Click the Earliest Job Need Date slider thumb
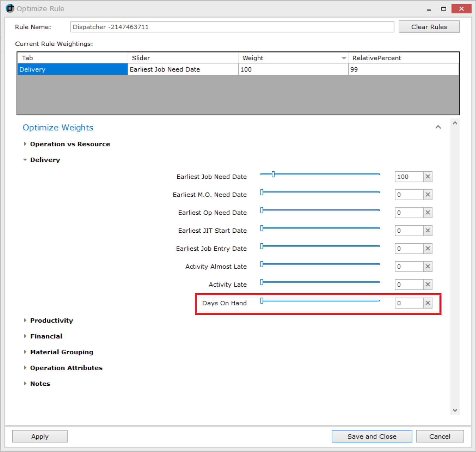Image resolution: width=476 pixels, height=452 pixels. [x=273, y=174]
